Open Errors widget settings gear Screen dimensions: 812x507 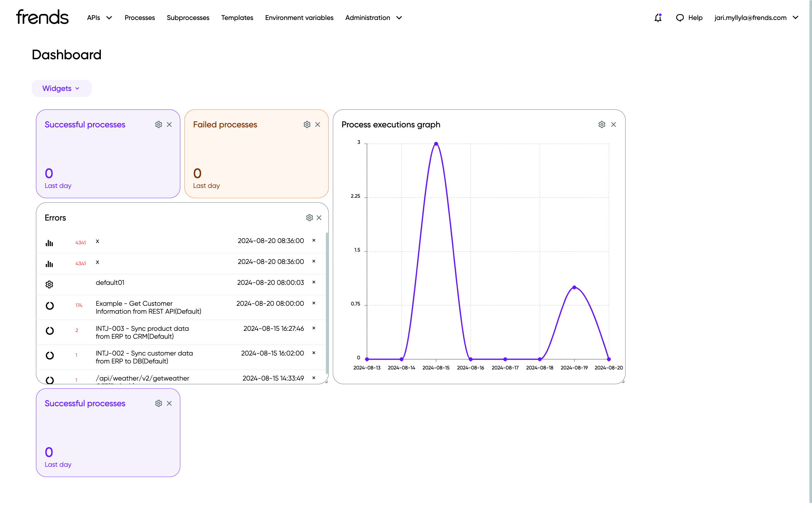click(x=309, y=218)
